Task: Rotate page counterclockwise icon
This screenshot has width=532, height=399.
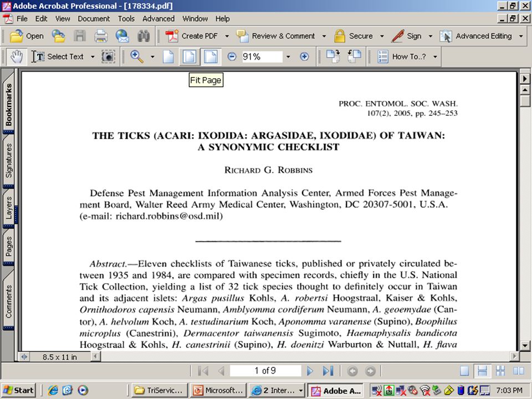Action: [354, 57]
